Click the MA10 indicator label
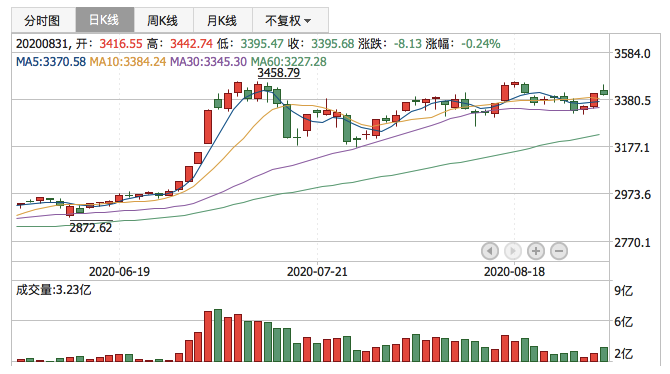Screen dimensions: 670x374 [128, 62]
